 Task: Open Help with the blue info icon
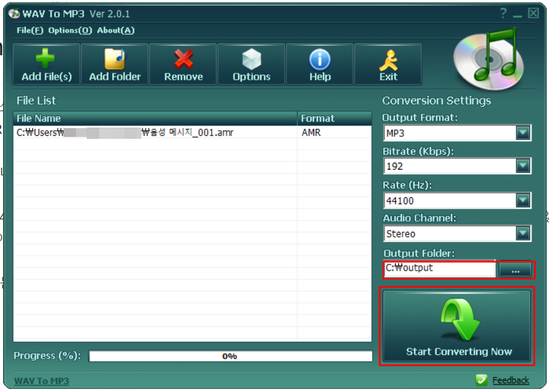pos(320,65)
